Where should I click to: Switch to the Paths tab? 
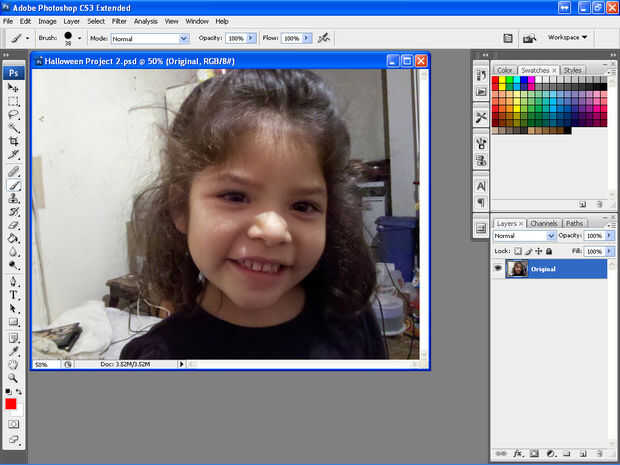coord(575,223)
